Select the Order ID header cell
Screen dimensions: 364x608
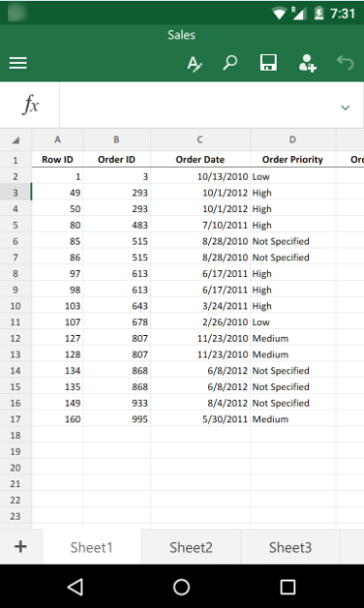[117, 160]
